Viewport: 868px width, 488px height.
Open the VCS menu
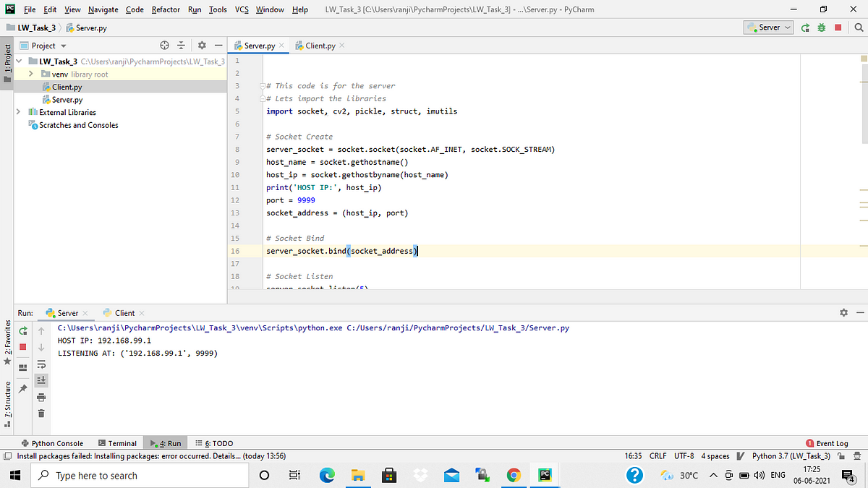pos(242,9)
